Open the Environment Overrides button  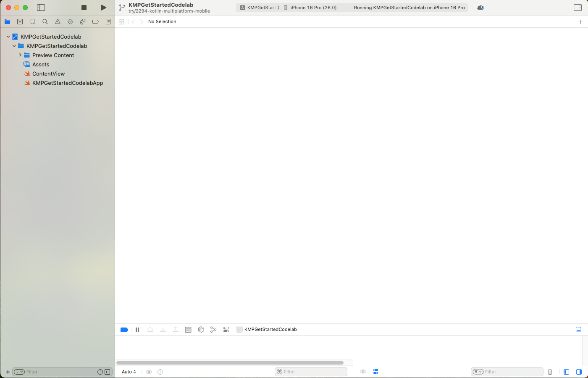point(226,330)
